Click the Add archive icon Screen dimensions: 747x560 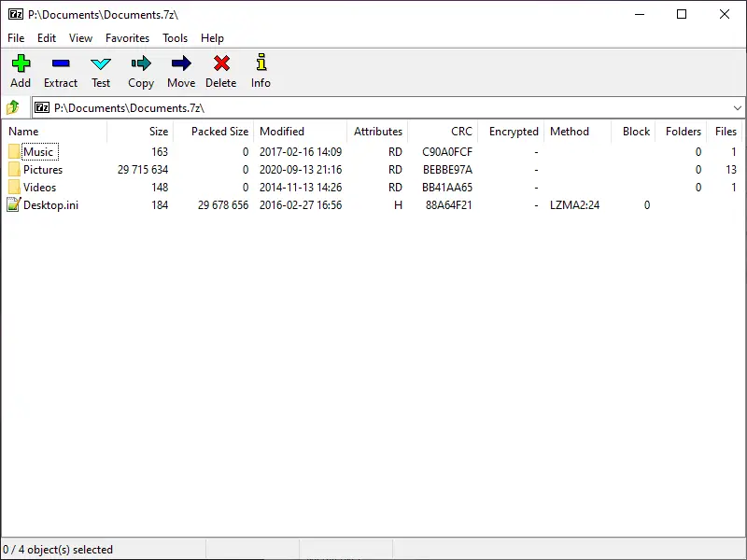pyautogui.click(x=20, y=65)
